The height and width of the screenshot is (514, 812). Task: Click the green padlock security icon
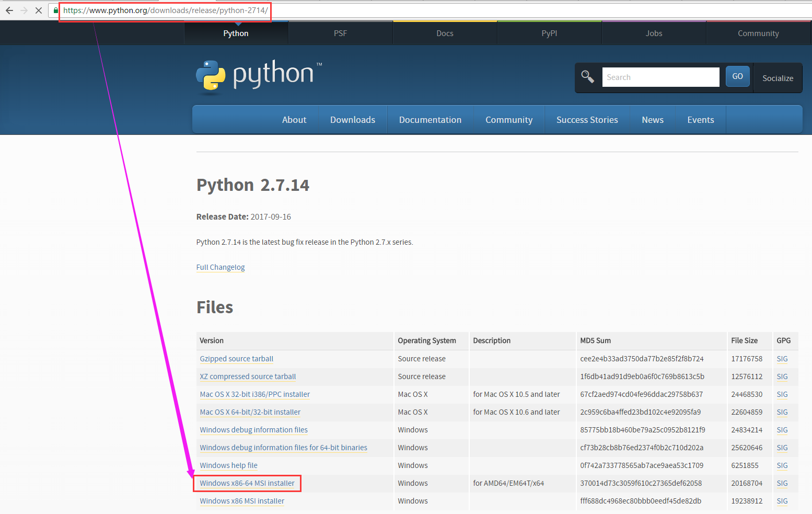tap(56, 10)
